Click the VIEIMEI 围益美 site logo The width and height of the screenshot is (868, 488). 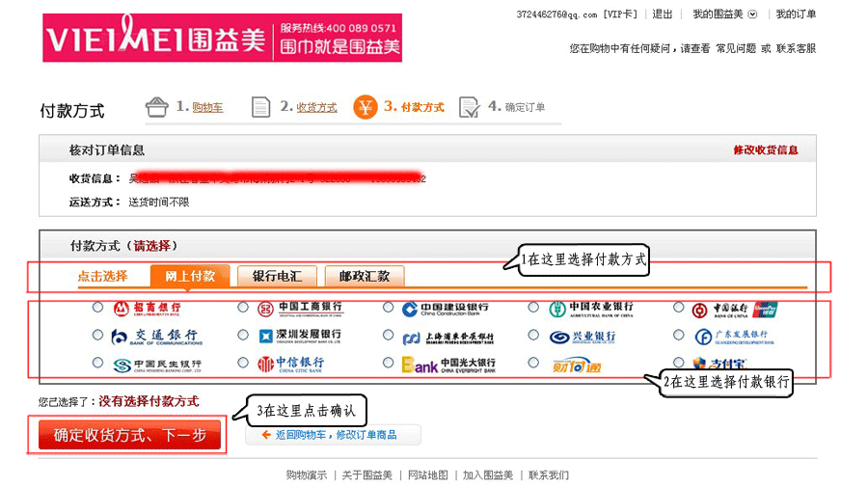pyautogui.click(x=222, y=38)
